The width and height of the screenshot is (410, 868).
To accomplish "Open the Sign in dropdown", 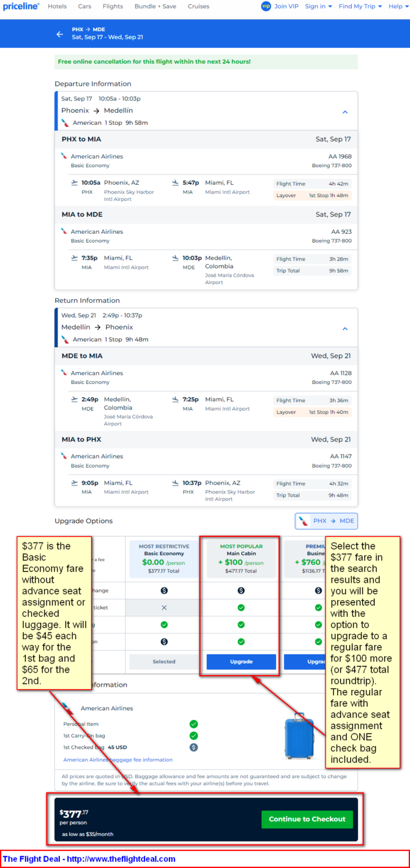I will click(318, 6).
